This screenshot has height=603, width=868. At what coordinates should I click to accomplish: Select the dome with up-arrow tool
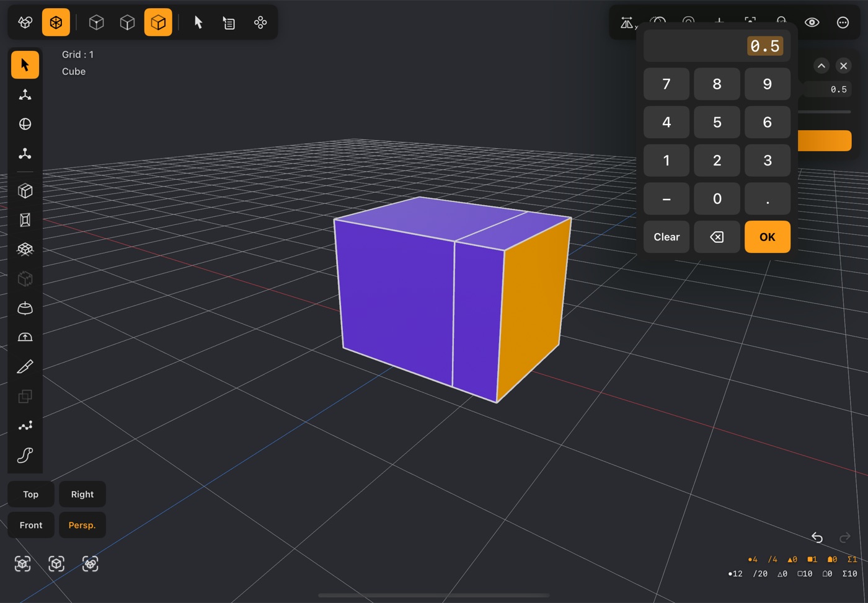pos(25,337)
